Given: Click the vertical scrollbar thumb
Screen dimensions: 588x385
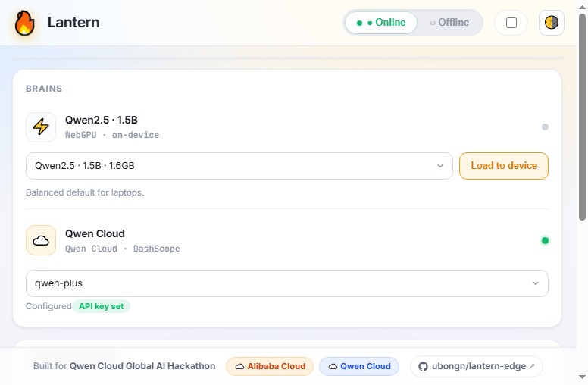Looking at the screenshot, I should tap(582, 117).
